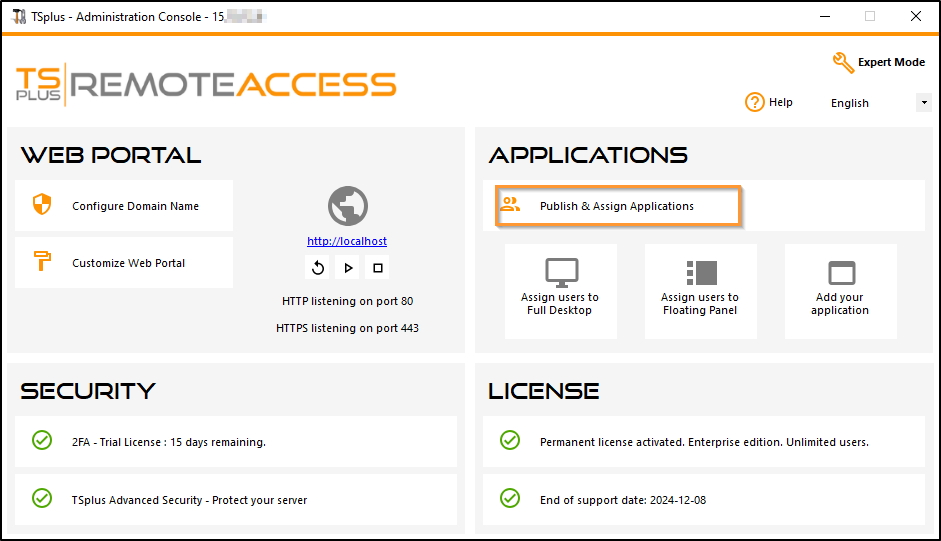Click the green checkmark beside 2FA
This screenshot has height=541, width=941.
[42, 441]
